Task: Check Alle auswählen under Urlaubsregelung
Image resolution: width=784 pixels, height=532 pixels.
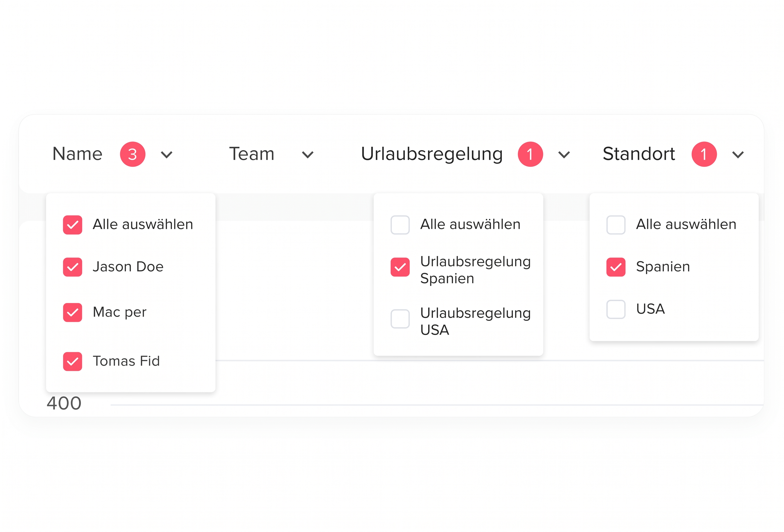Action: tap(400, 225)
